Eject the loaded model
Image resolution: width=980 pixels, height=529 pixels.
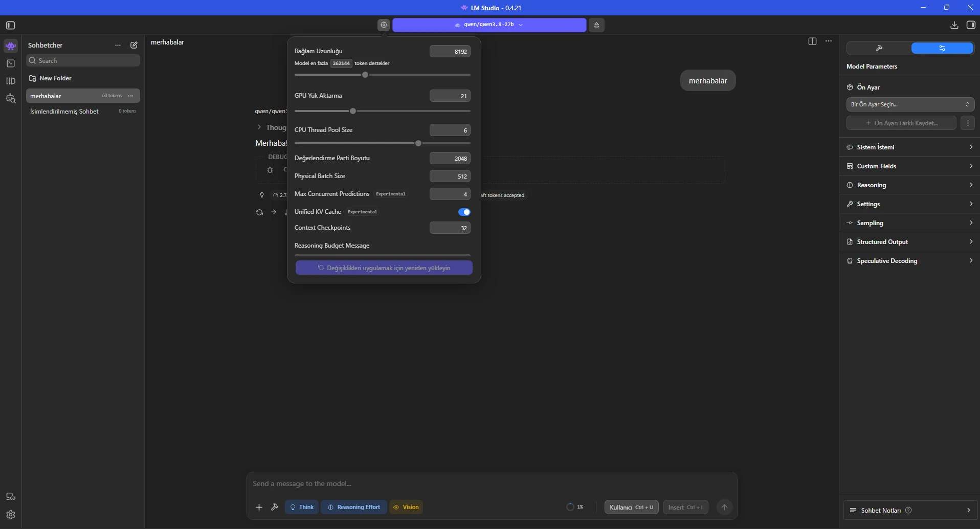(596, 25)
